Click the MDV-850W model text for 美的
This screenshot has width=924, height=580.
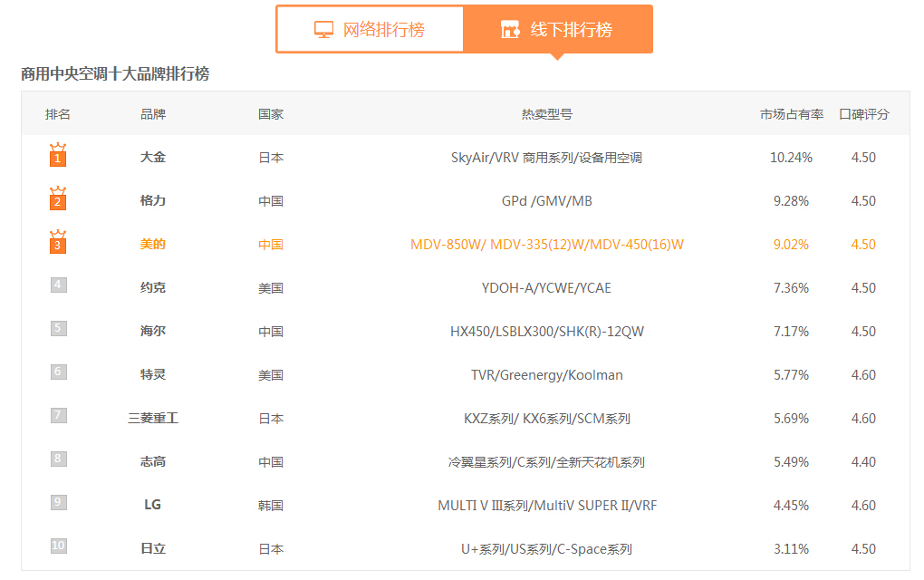(x=448, y=245)
